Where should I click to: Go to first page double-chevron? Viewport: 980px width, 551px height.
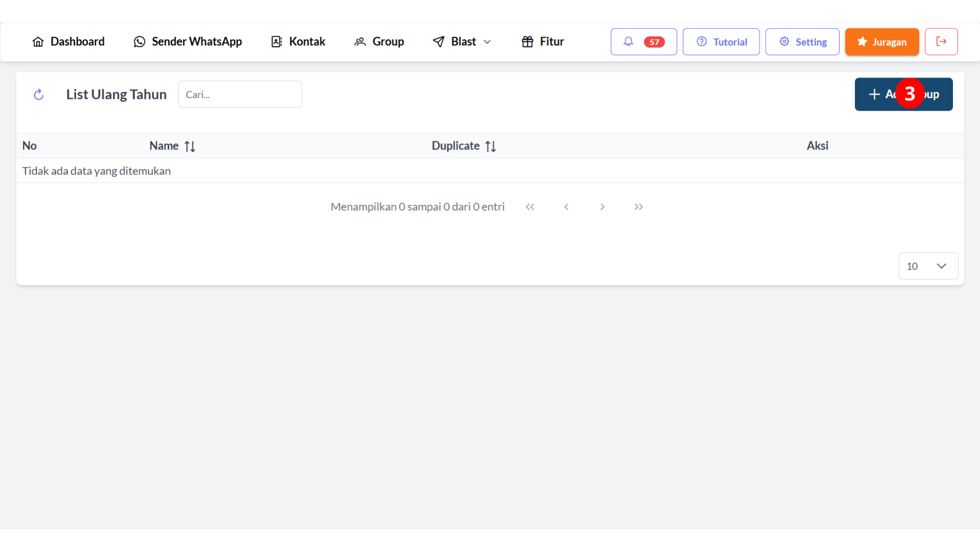(530, 207)
